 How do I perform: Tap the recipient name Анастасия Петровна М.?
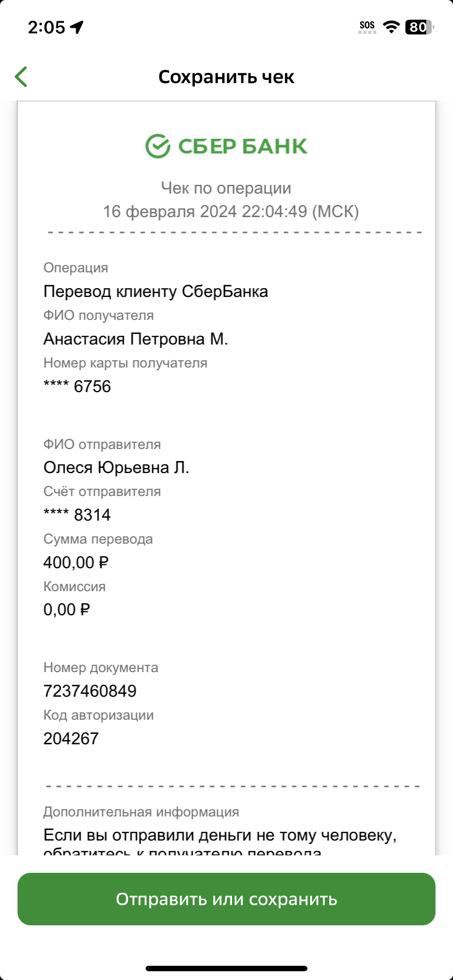(136, 339)
